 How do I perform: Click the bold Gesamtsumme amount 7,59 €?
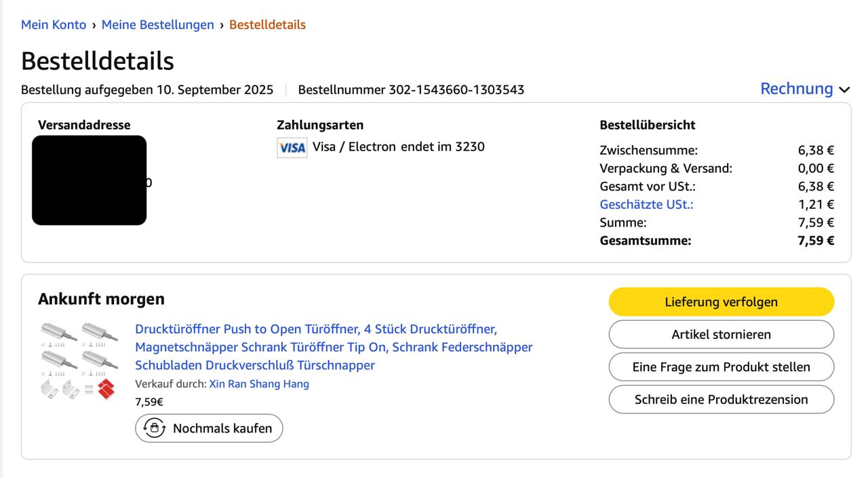tap(816, 240)
